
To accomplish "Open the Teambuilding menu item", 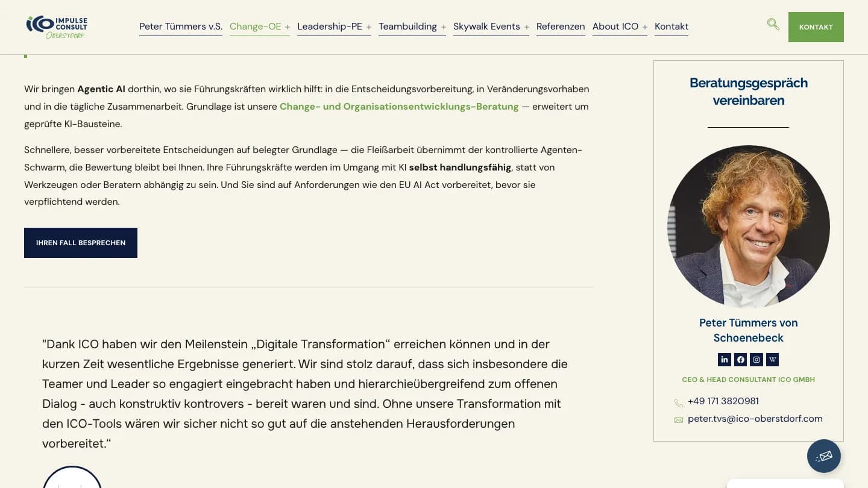I will (x=407, y=27).
